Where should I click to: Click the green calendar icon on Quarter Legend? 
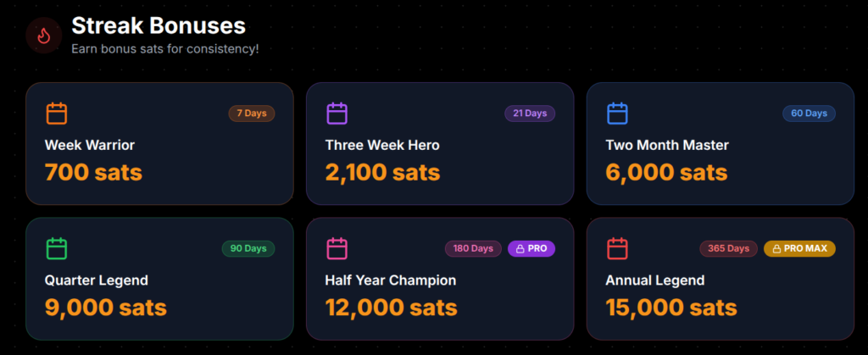(x=57, y=249)
